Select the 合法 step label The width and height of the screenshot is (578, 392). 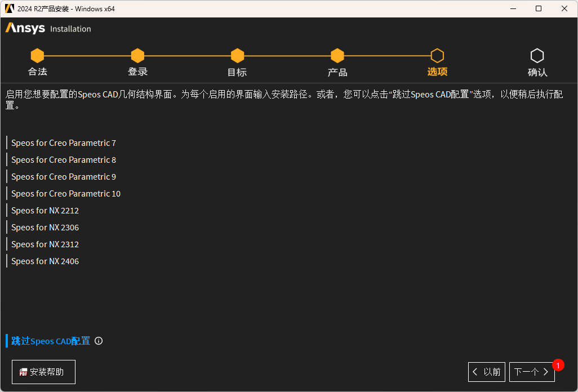pos(38,72)
